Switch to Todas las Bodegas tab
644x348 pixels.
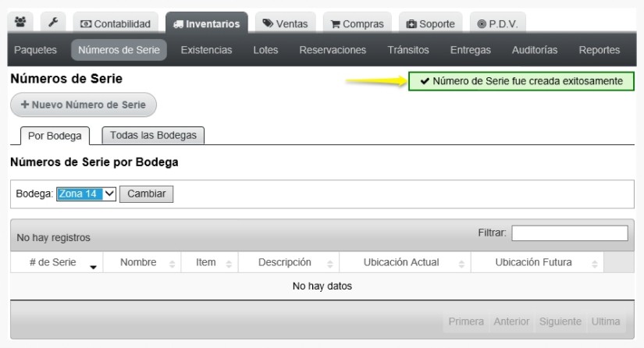pos(153,135)
